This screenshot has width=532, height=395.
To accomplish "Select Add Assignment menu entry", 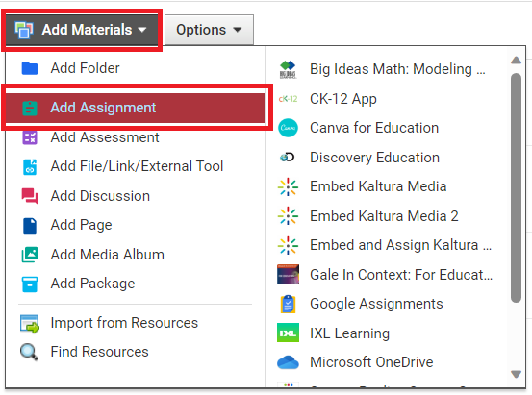I will click(136, 108).
